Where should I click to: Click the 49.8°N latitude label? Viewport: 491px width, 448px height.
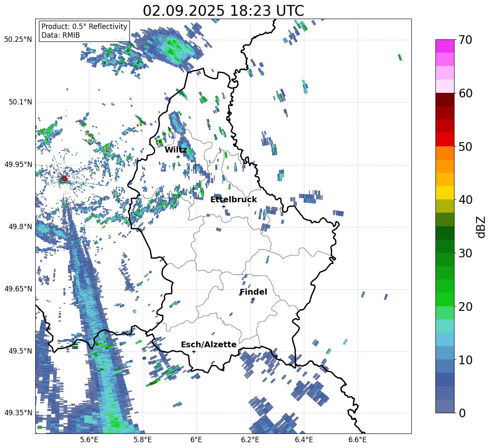click(20, 227)
